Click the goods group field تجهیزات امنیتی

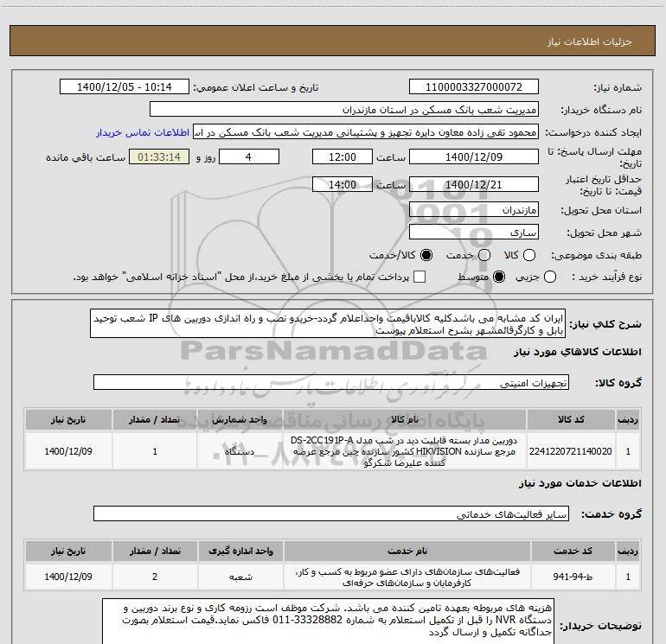tap(331, 382)
